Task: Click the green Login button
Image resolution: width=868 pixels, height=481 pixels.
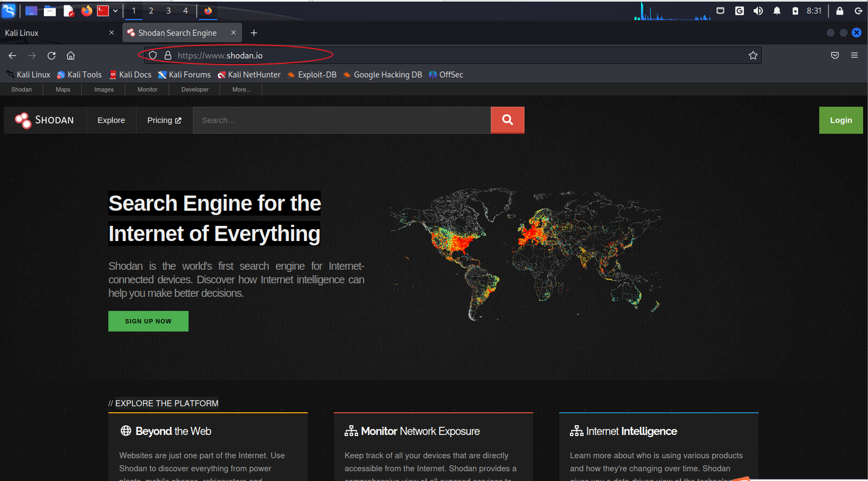Action: (x=841, y=120)
